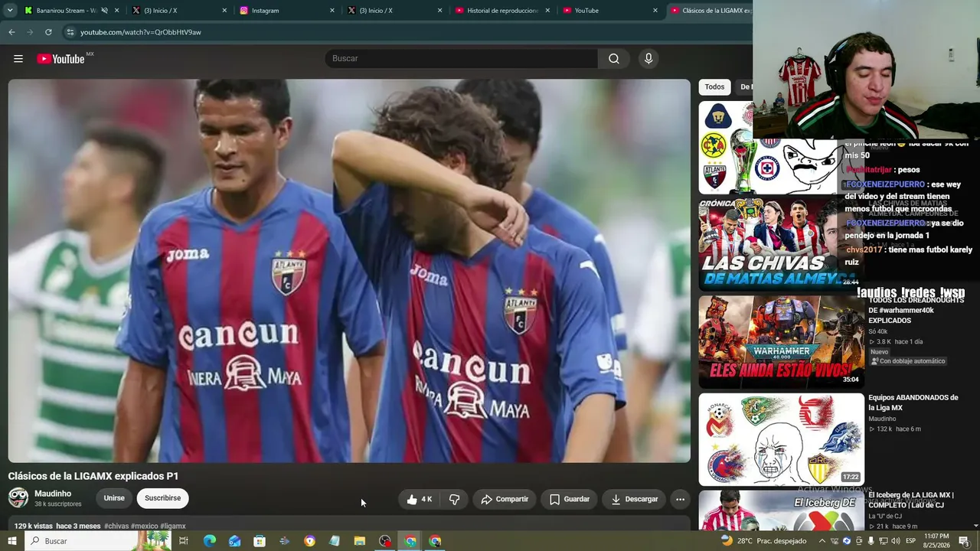The height and width of the screenshot is (551, 980).
Task: Open the weather widget 28°C Prac. despejado
Action: (x=764, y=541)
